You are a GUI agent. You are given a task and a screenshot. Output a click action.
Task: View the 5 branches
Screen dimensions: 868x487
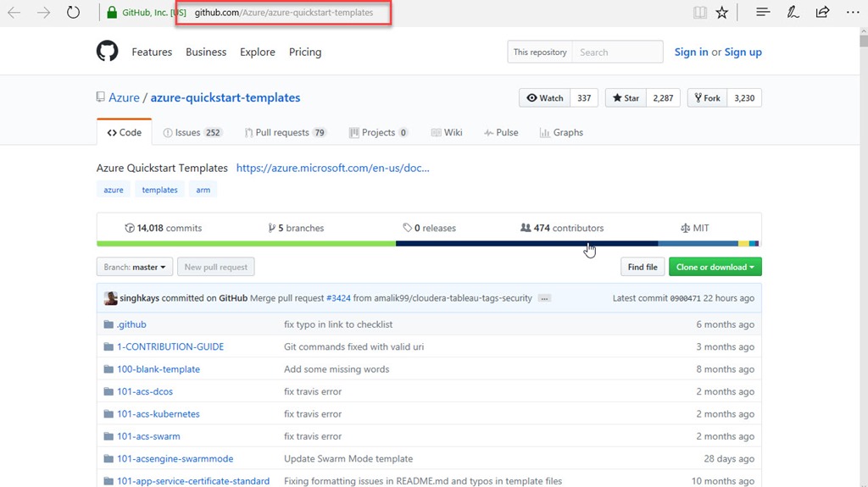(296, 228)
